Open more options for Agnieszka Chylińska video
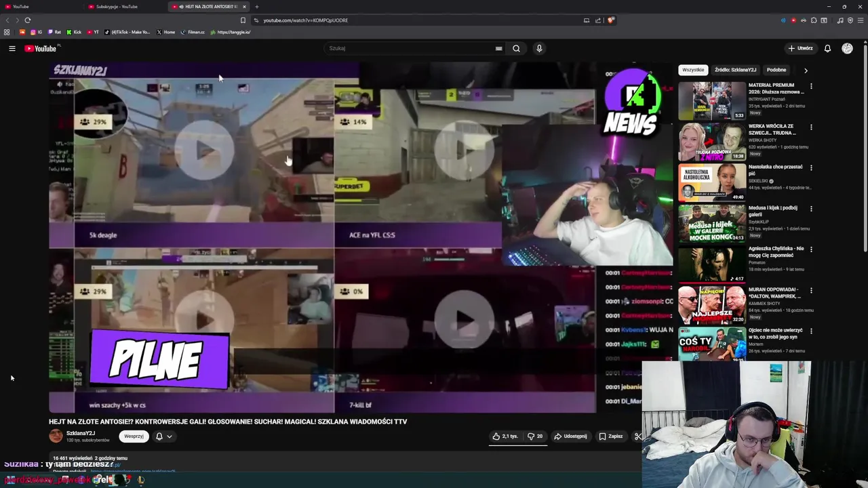This screenshot has height=488, width=868. coord(811,249)
